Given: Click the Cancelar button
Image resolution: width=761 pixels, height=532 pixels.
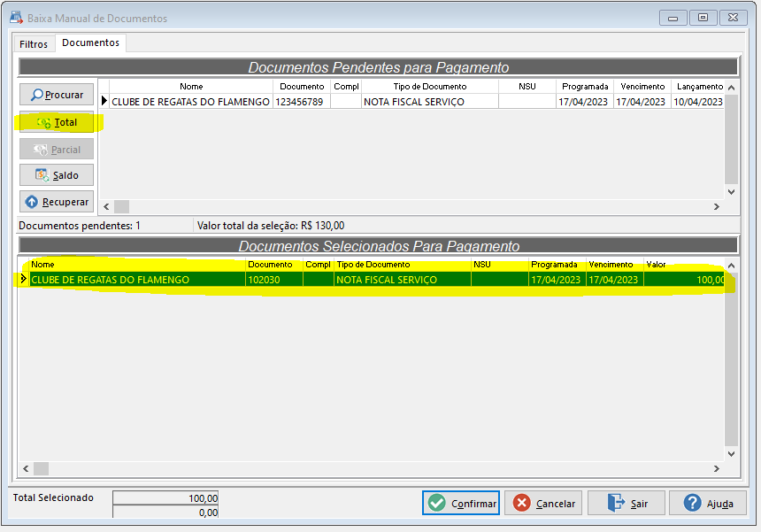Looking at the screenshot, I should coord(543,504).
